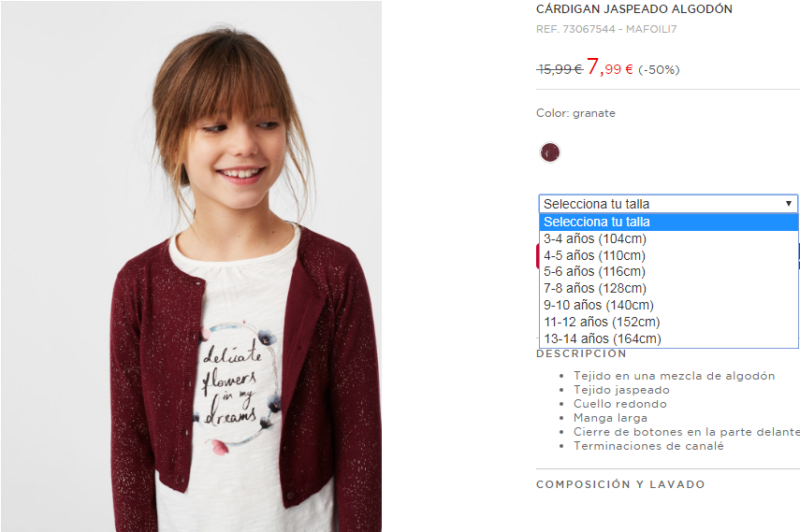Click the crossed-out 15,99 € price

pos(560,69)
